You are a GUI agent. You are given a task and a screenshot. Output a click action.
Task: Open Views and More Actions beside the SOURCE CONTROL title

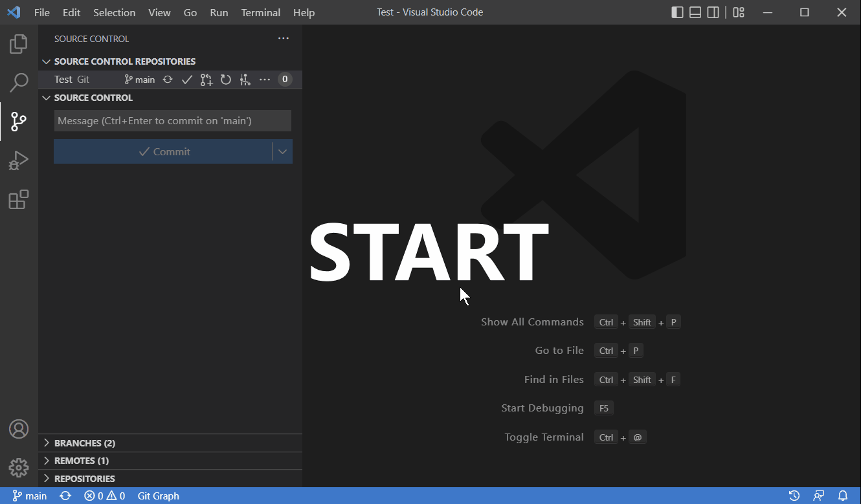(284, 39)
